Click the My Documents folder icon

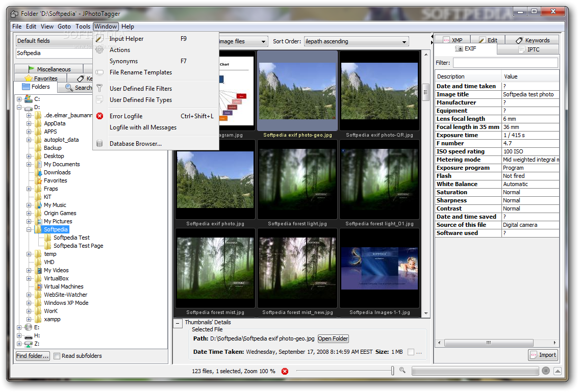pos(38,164)
